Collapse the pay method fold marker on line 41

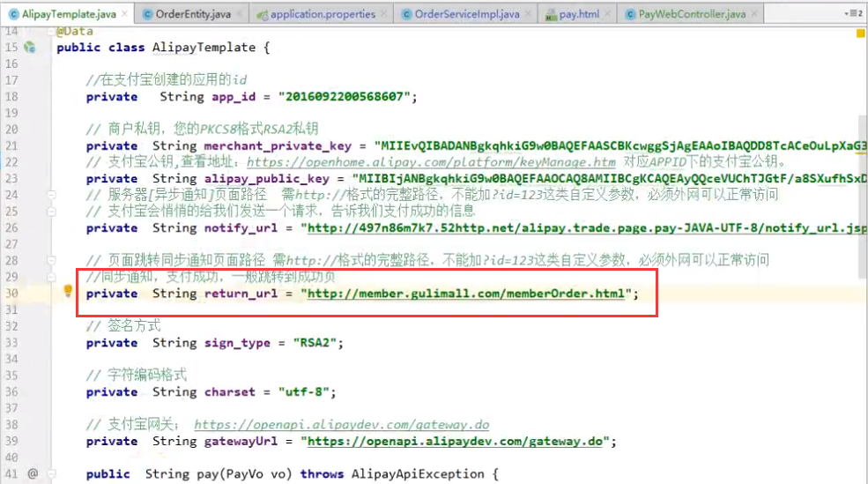[x=53, y=473]
